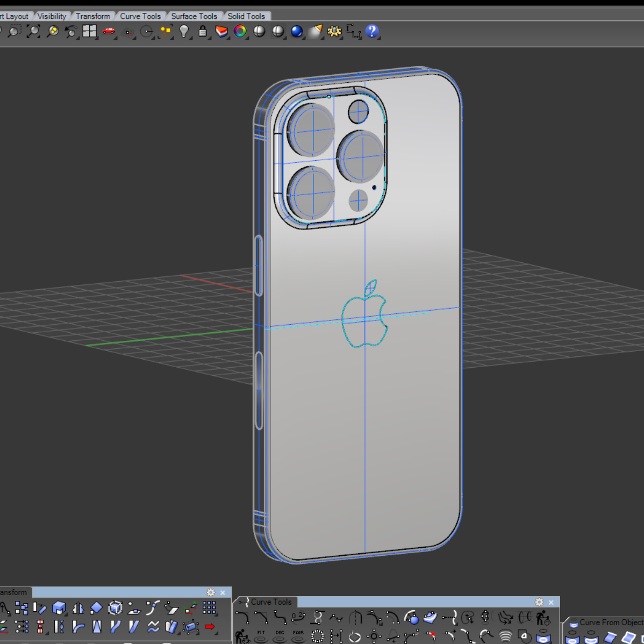Click the red arrow icon in Transform panel
This screenshot has height=644, width=644.
(210, 626)
